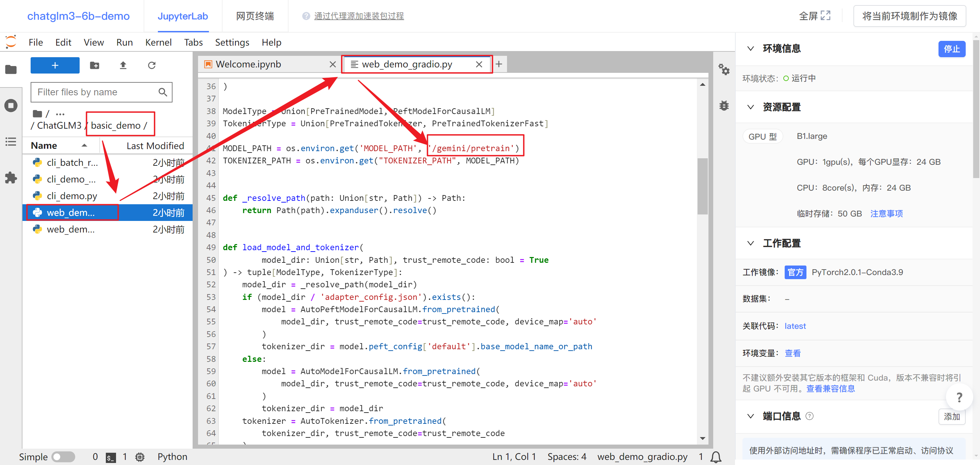Screen dimensions: 980x465
Task: Click the right panel scrollbar
Action: tap(976, 109)
